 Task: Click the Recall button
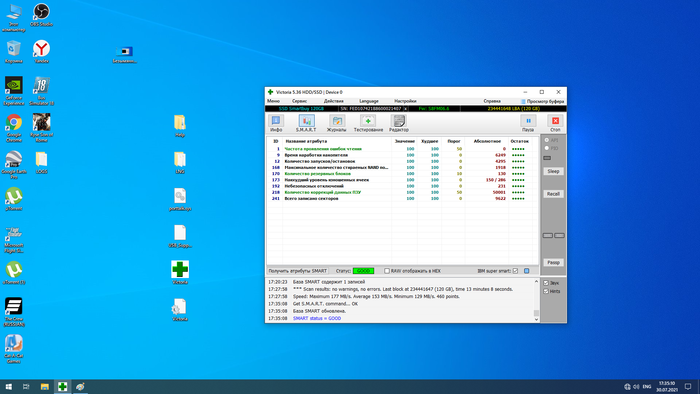click(553, 194)
